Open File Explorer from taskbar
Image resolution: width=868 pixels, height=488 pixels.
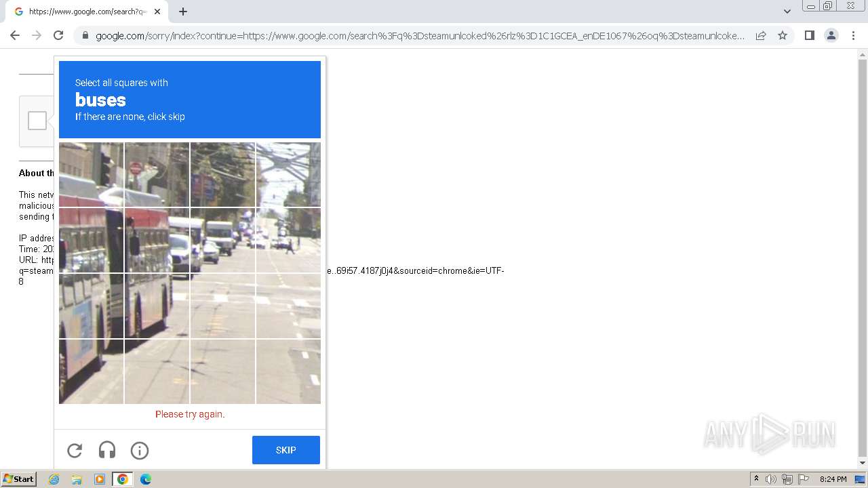coord(77,479)
